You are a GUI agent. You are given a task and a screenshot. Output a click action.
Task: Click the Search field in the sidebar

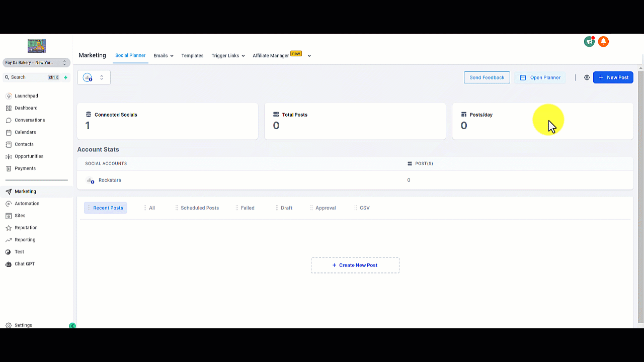31,77
